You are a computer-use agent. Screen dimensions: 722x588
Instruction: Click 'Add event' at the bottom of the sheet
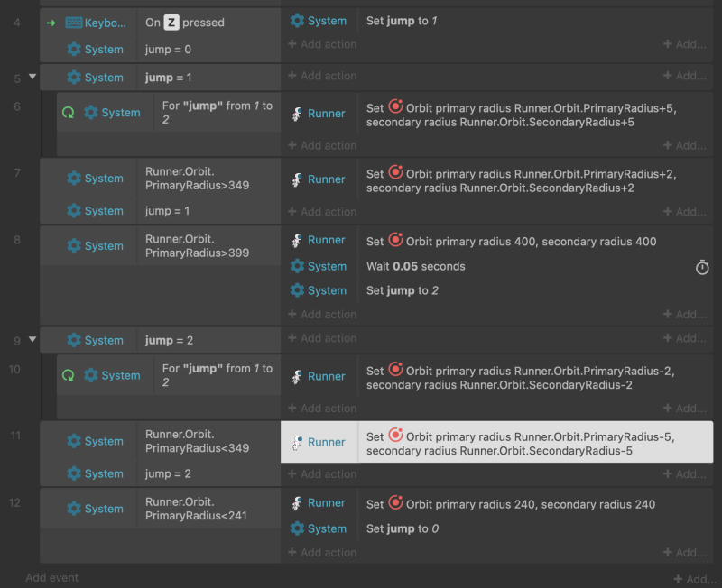pyautogui.click(x=52, y=577)
